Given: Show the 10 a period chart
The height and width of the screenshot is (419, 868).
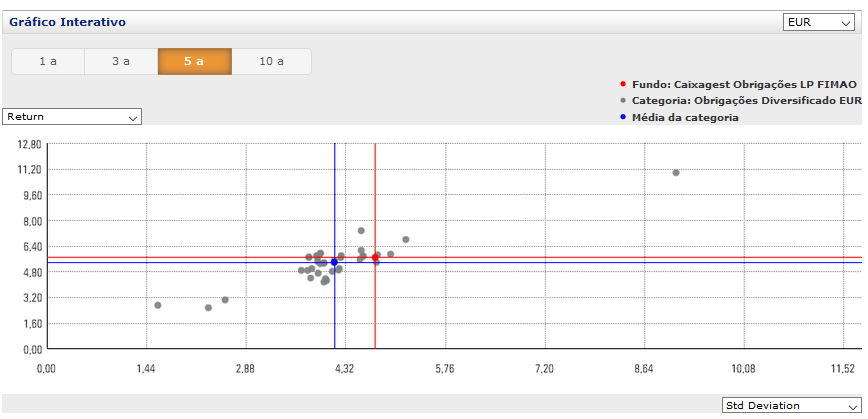Looking at the screenshot, I should tap(271, 61).
